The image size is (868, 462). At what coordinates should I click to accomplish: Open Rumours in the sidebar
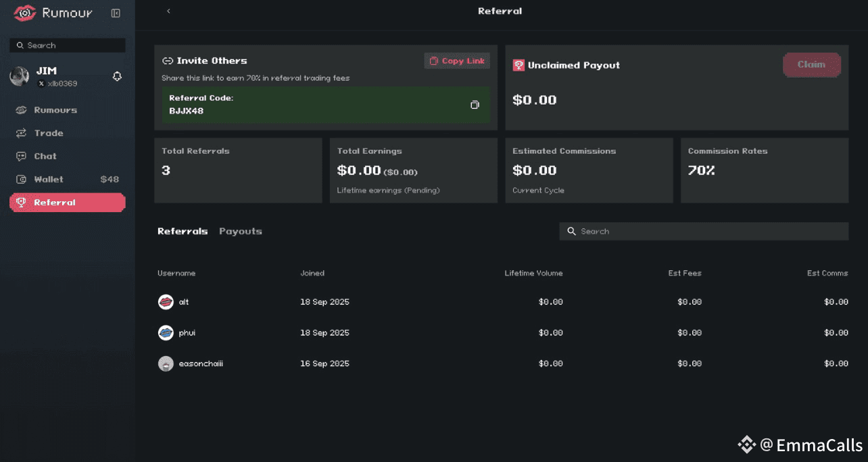(55, 110)
